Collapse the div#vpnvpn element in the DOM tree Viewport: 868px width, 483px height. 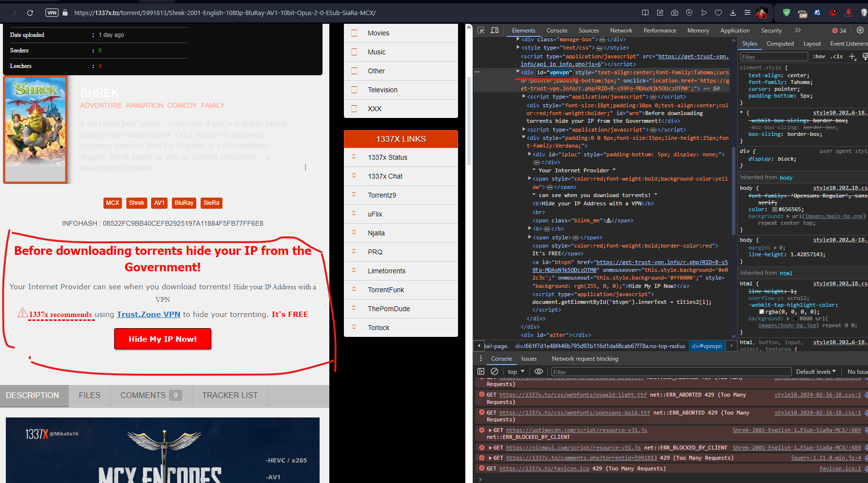point(518,72)
